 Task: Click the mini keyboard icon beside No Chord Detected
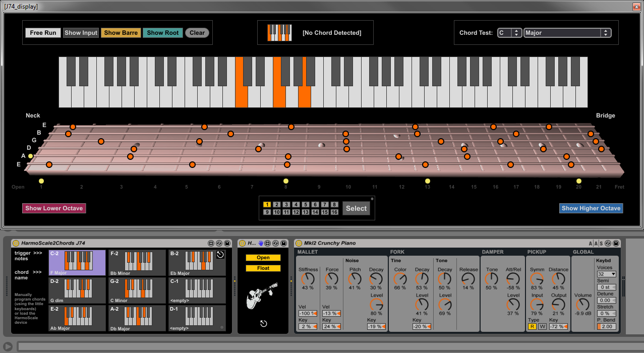pyautogui.click(x=280, y=33)
